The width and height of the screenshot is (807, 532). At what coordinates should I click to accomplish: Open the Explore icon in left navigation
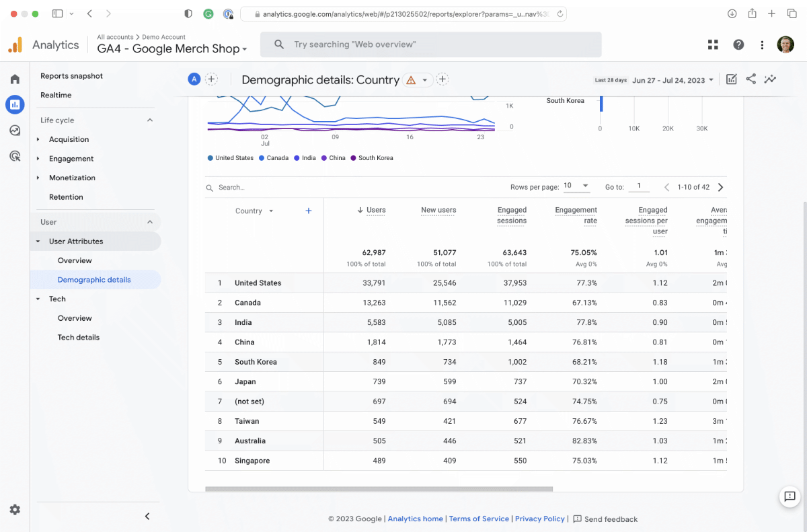click(15, 130)
